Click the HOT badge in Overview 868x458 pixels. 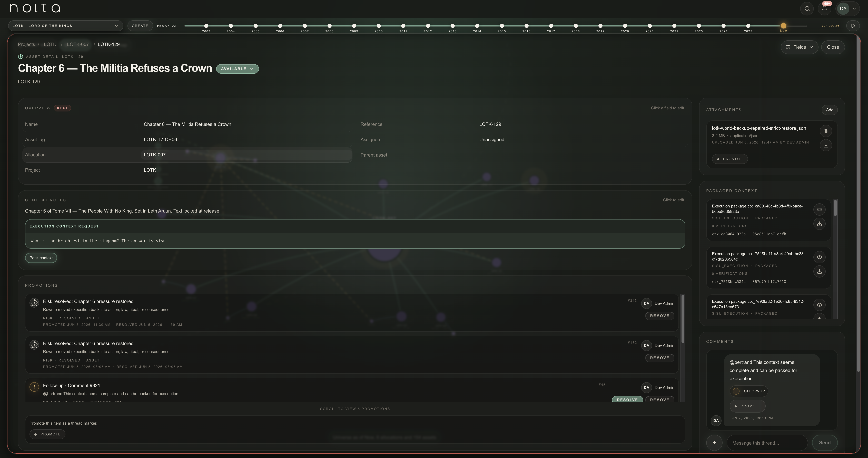[x=62, y=108]
